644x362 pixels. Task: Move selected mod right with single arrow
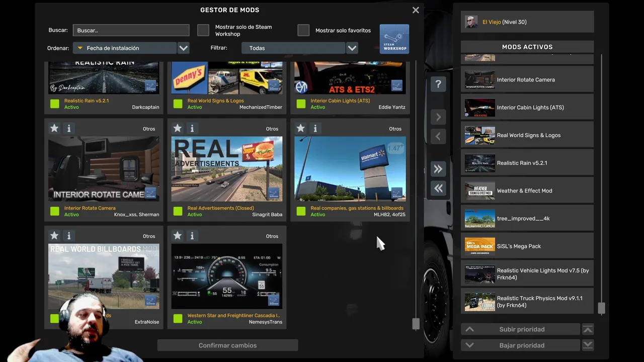pyautogui.click(x=438, y=117)
